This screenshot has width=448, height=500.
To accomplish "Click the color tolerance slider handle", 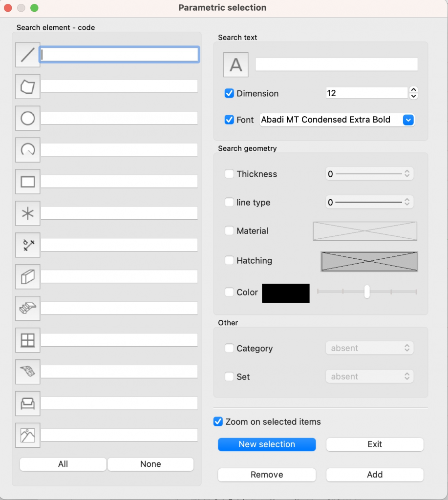I will (367, 292).
